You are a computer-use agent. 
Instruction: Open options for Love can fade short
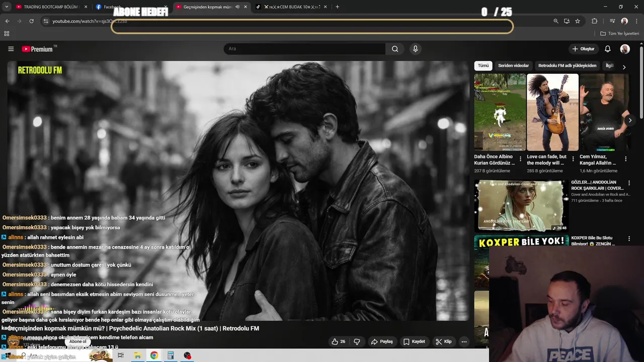[573, 159]
